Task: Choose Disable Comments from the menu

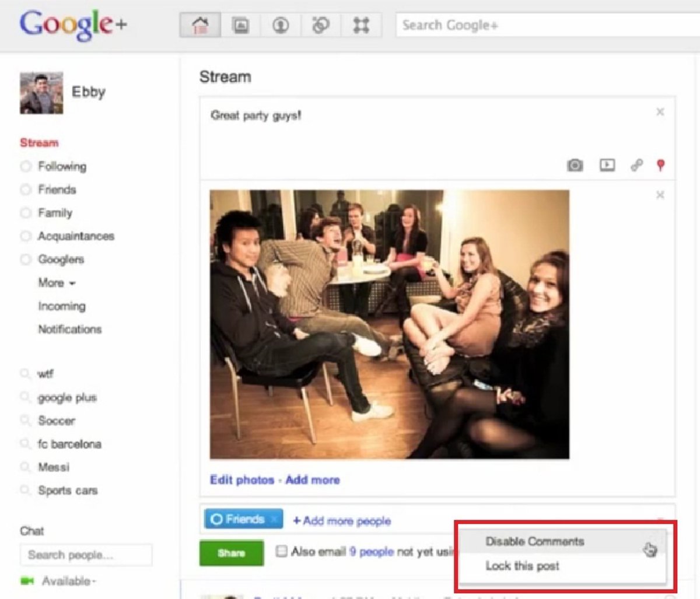Action: pos(534,541)
